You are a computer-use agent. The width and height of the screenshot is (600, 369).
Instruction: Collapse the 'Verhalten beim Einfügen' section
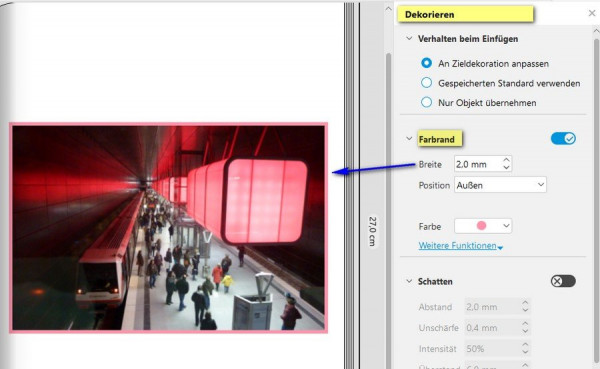pyautogui.click(x=409, y=38)
